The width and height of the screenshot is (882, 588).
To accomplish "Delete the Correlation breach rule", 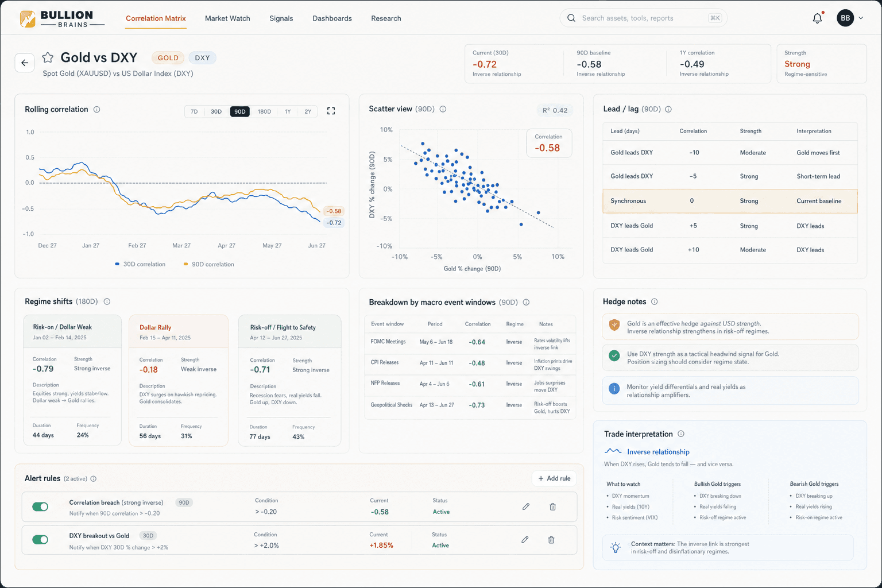I will 552,506.
